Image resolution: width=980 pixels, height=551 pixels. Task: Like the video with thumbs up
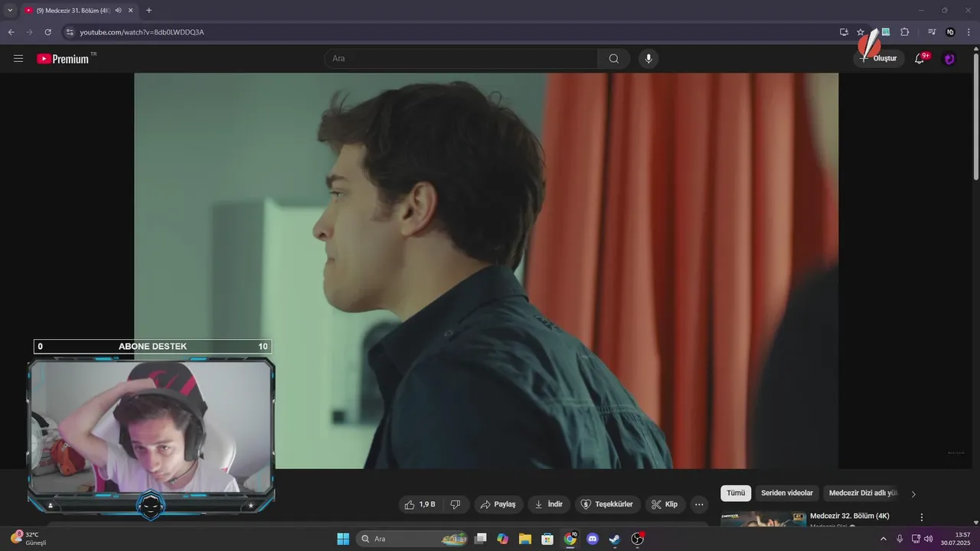(x=420, y=504)
